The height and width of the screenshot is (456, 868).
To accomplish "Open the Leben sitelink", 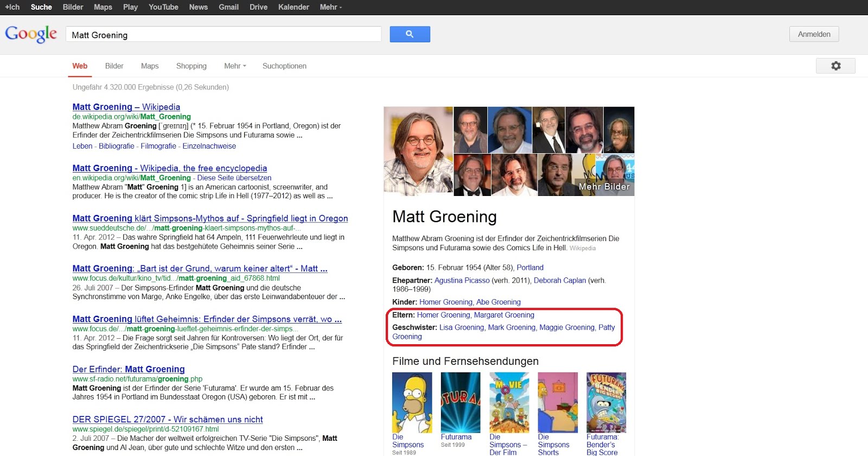I will coord(82,146).
